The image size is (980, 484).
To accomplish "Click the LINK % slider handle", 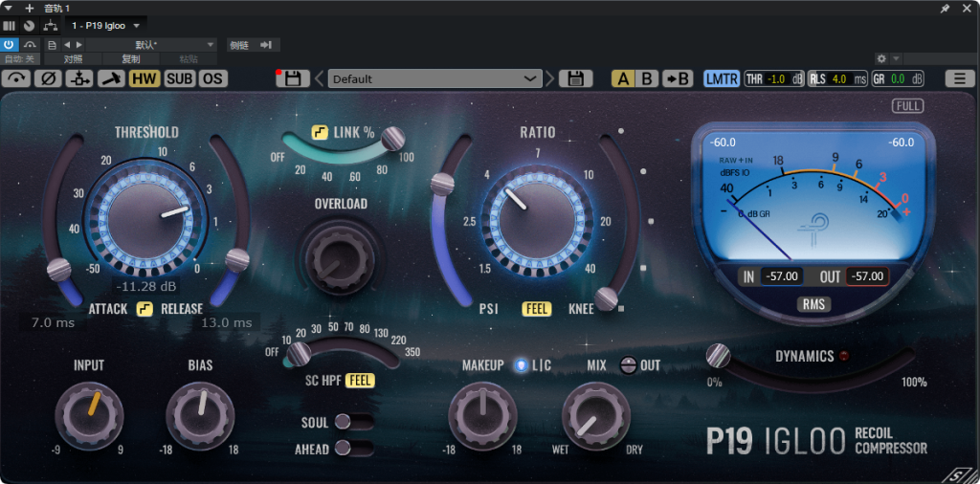I will pos(393,138).
